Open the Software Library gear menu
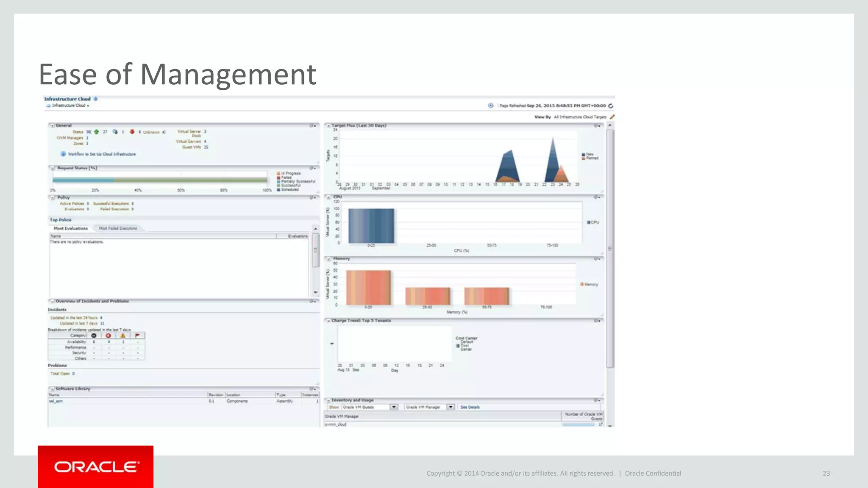 pyautogui.click(x=313, y=389)
